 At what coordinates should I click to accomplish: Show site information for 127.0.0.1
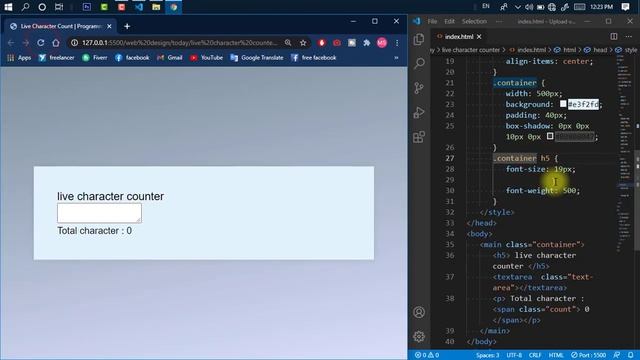click(x=74, y=43)
